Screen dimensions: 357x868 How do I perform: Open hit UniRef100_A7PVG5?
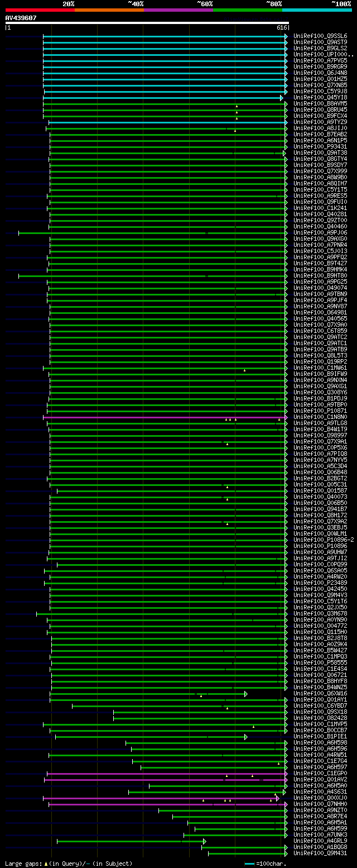320,61
